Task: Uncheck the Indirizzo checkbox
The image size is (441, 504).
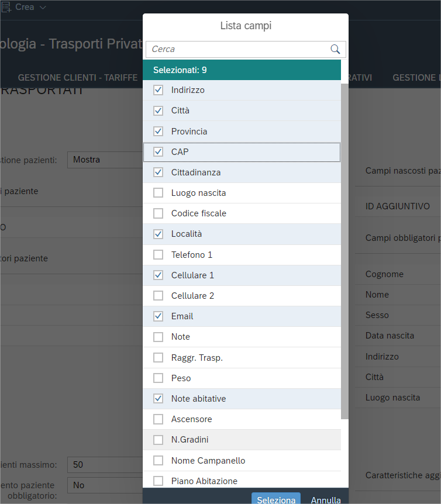Action: pyautogui.click(x=158, y=90)
